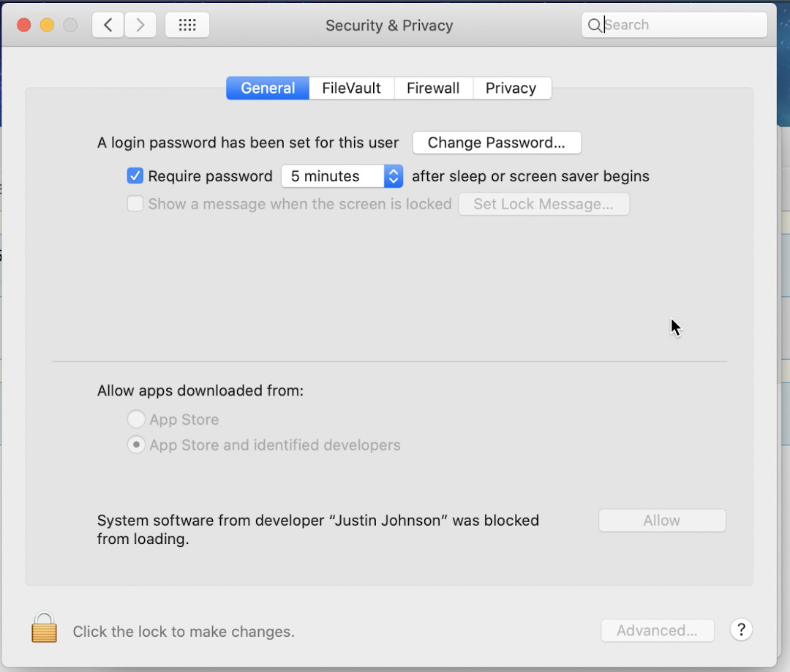Allow the blocked Justin Johnson software
Image resolution: width=790 pixels, height=672 pixels.
pos(662,521)
